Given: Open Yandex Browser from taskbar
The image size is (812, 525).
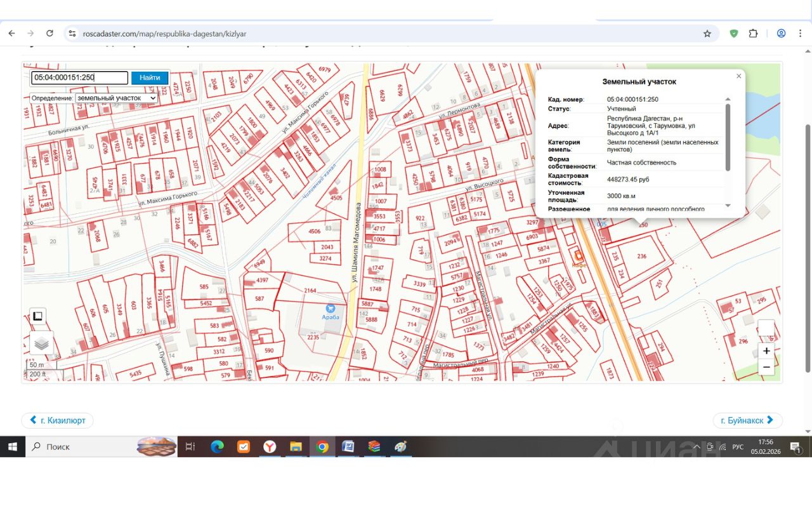Looking at the screenshot, I should [x=270, y=447].
